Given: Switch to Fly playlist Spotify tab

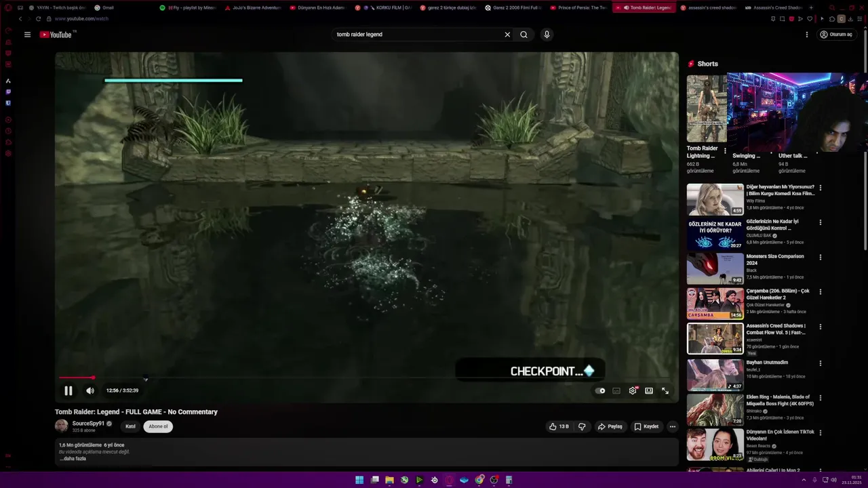Looking at the screenshot, I should coord(187,7).
